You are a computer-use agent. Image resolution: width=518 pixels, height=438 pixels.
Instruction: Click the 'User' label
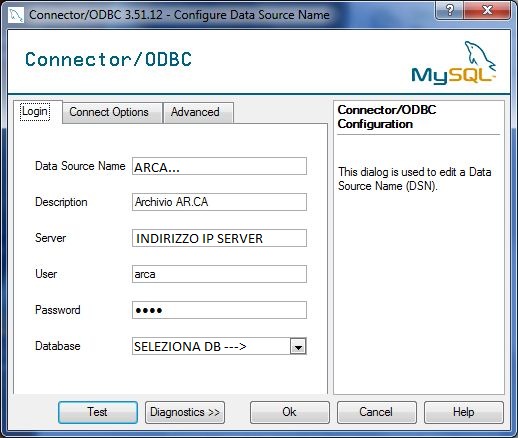46,274
